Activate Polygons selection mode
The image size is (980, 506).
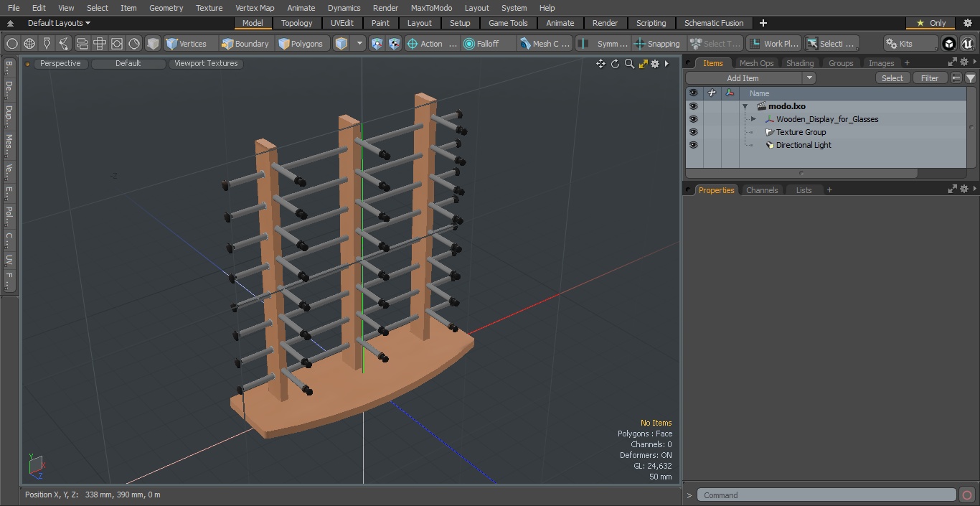[301, 44]
